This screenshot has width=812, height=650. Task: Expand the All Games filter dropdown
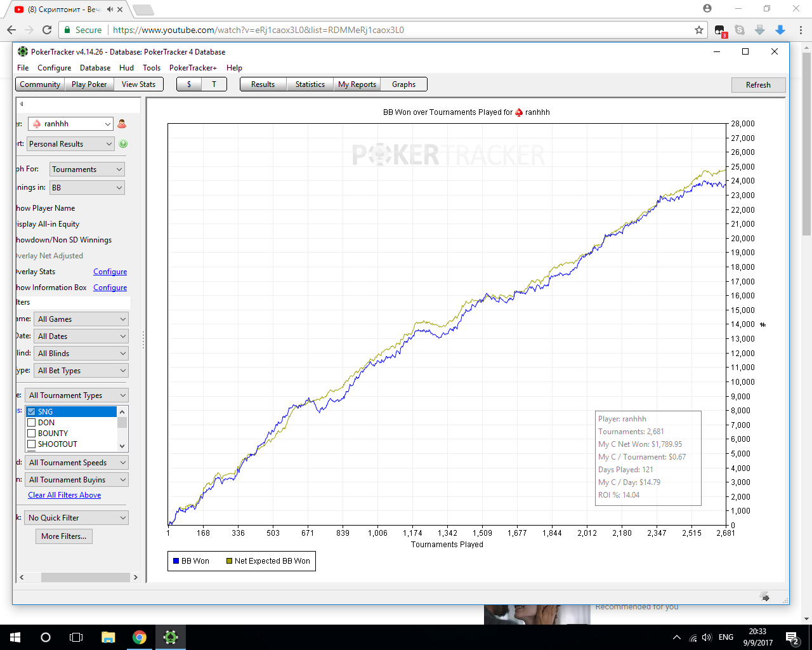(82, 319)
